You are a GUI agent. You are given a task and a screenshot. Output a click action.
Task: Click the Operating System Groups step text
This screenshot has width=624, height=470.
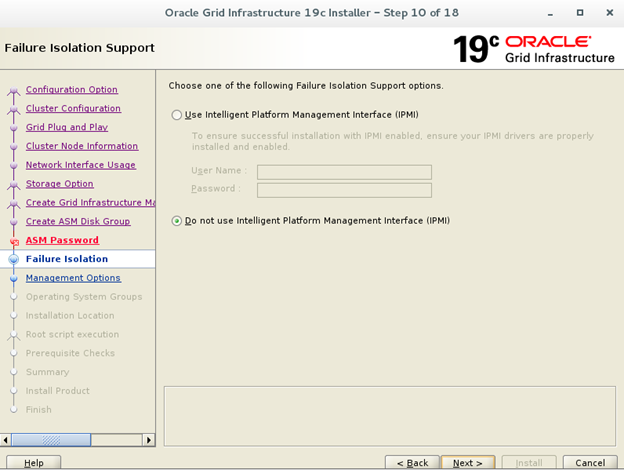(84, 296)
